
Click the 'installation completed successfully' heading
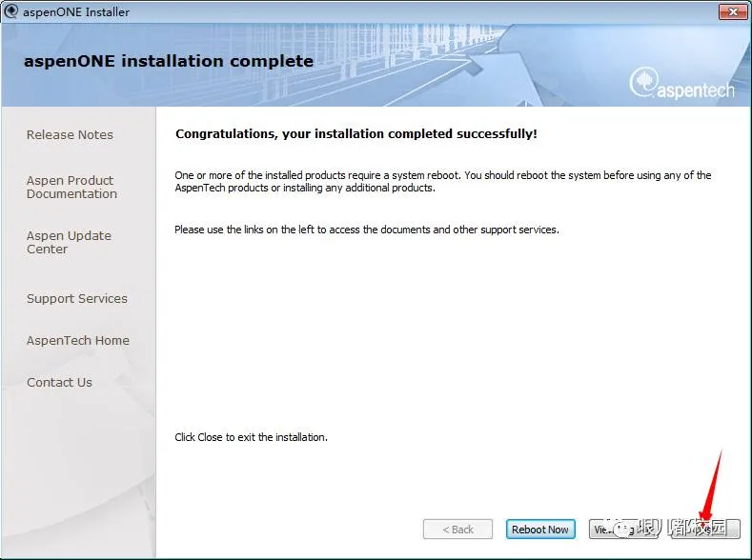[356, 133]
